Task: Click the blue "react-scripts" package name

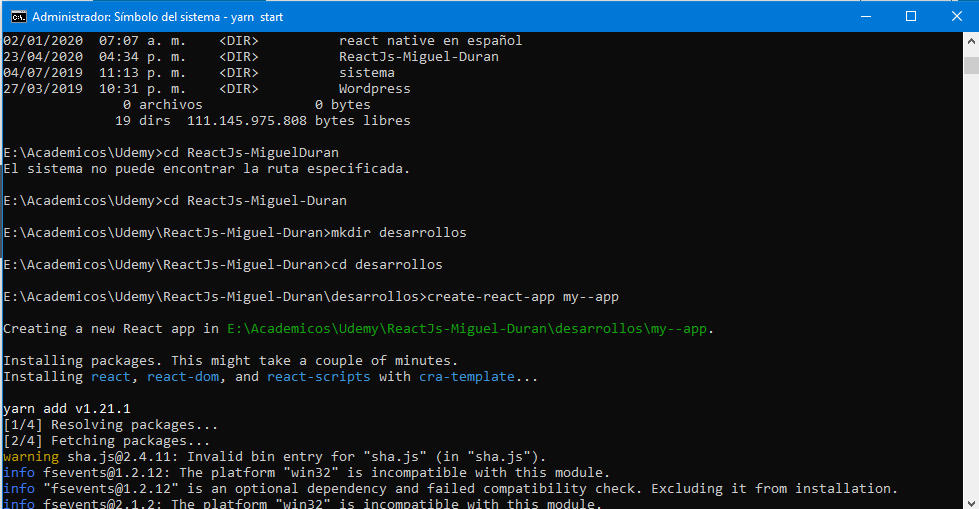Action: [x=318, y=377]
